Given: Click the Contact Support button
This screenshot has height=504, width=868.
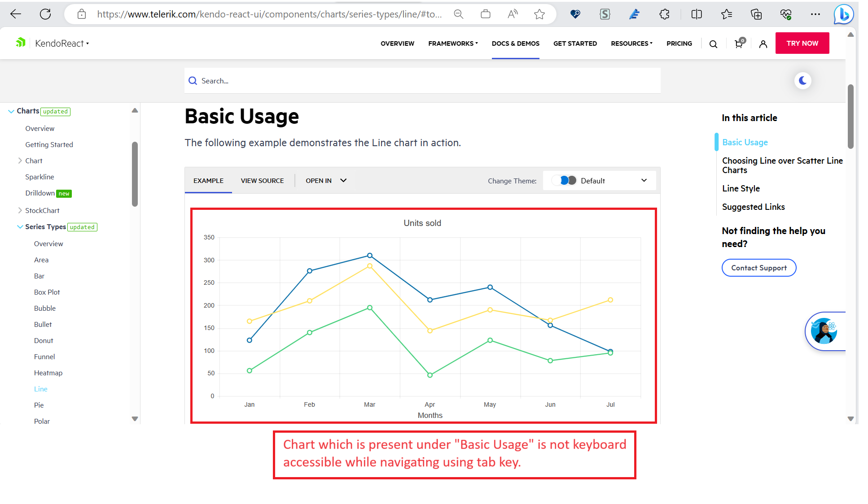Looking at the screenshot, I should 758,268.
